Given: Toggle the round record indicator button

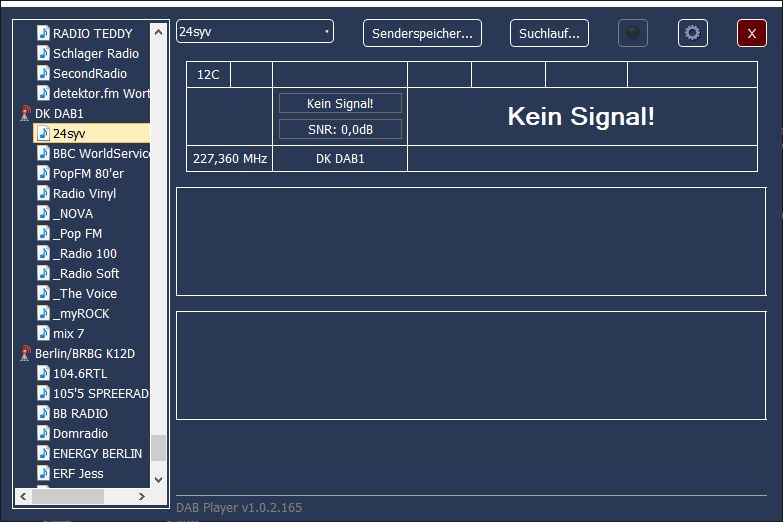Looking at the screenshot, I should pyautogui.click(x=632, y=33).
